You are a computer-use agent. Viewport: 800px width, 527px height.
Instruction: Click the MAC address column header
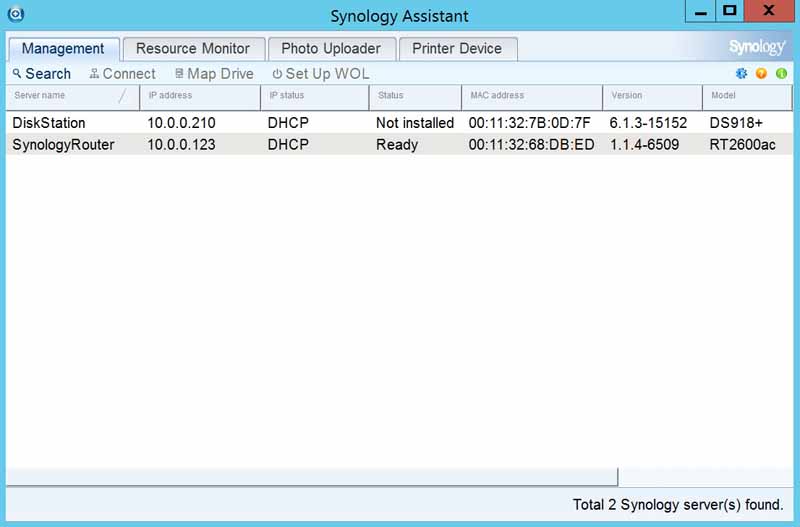click(531, 96)
